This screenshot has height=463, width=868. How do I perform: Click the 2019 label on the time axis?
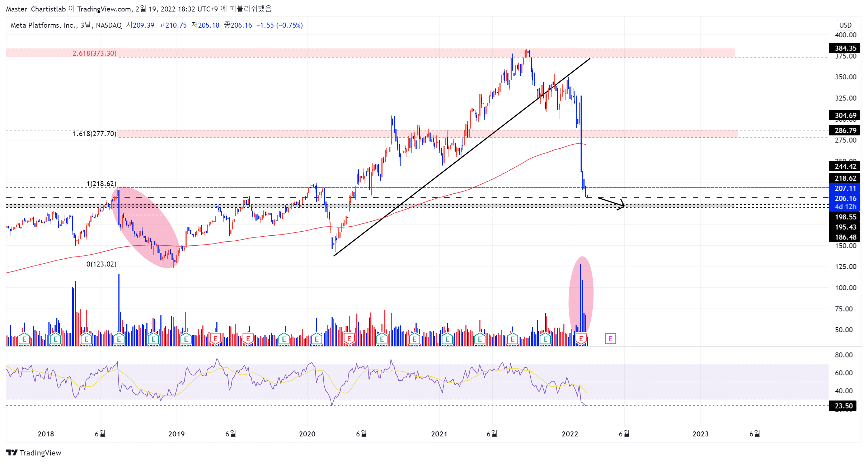tap(177, 434)
